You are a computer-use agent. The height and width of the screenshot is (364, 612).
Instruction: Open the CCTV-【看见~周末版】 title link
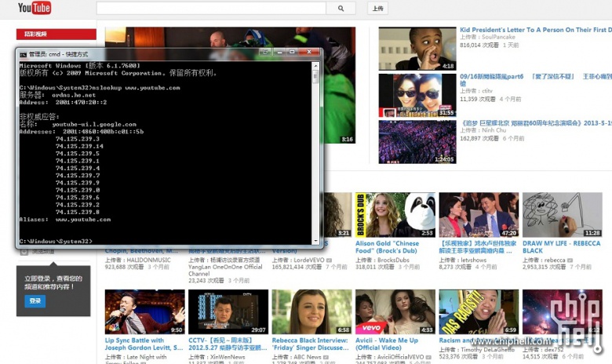coord(228,344)
